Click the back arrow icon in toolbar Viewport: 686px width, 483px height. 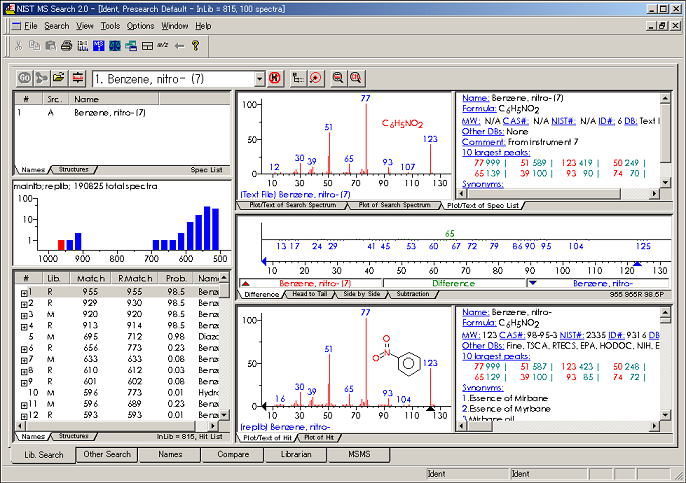179,46
